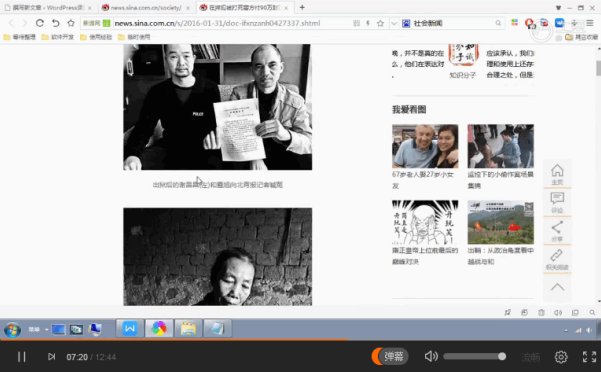Select the active Sina article tab
The width and height of the screenshot is (601, 372).
point(245,8)
